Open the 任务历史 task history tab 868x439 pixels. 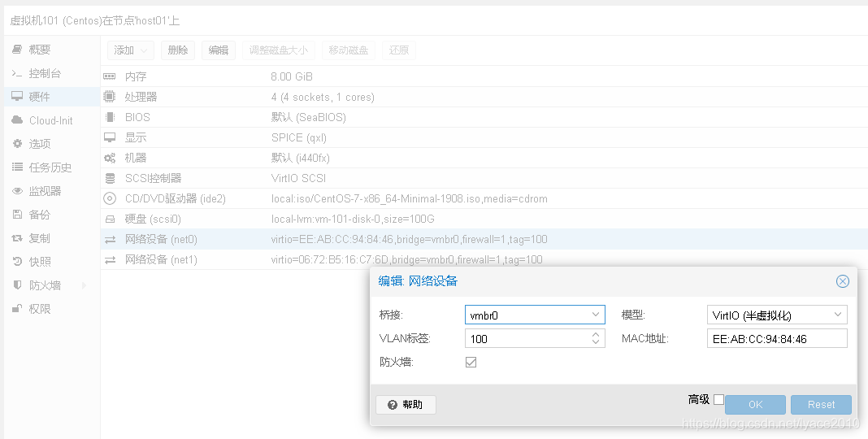click(50, 167)
